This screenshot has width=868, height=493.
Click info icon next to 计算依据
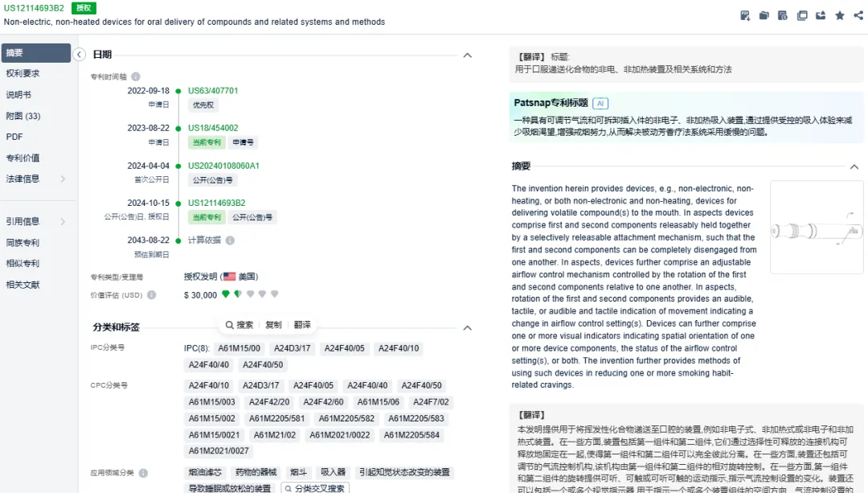231,240
